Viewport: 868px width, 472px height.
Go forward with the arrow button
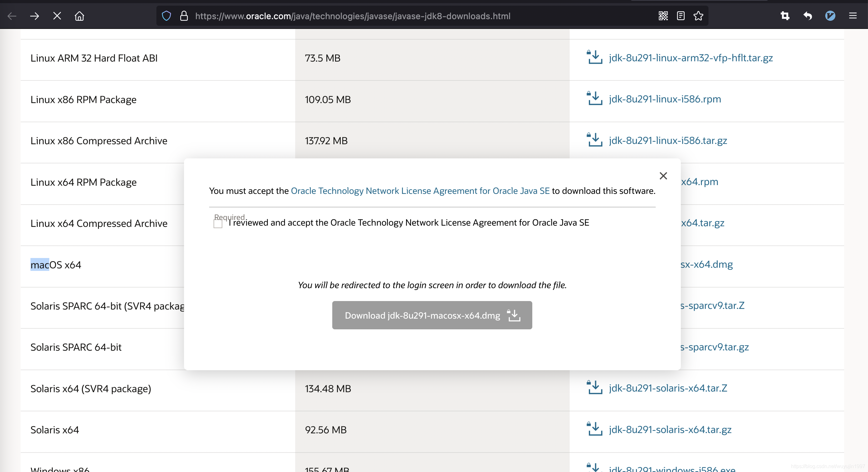point(34,16)
